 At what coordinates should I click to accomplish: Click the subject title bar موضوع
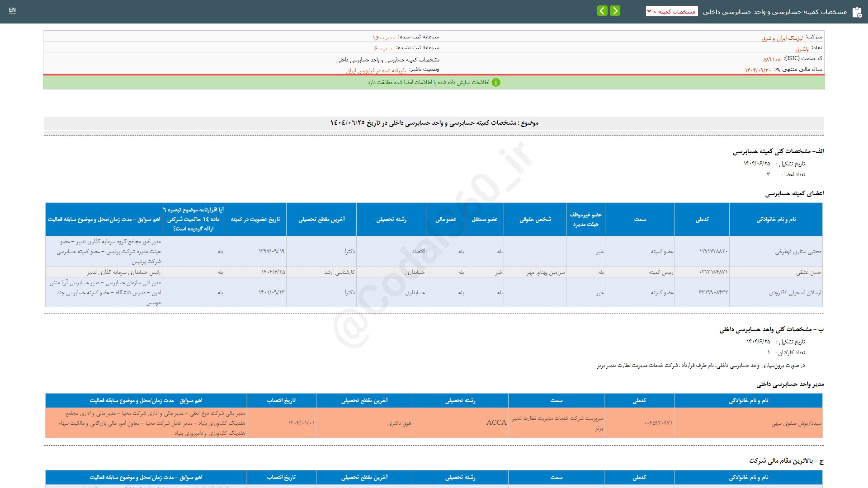[434, 123]
